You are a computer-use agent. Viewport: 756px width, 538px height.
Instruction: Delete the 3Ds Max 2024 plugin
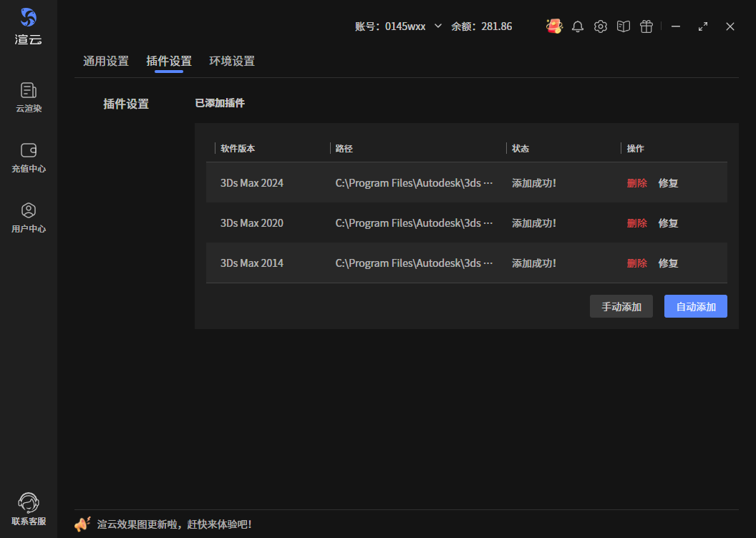(x=637, y=183)
